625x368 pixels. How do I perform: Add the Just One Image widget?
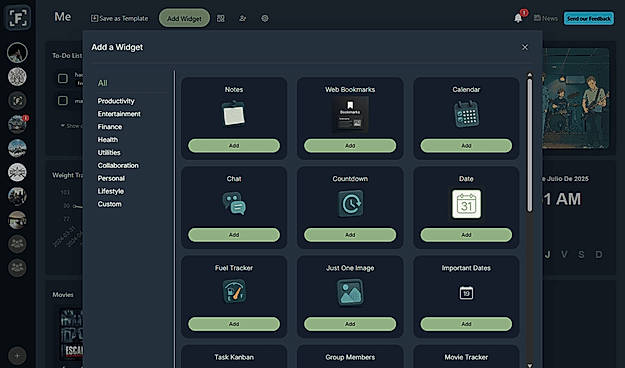350,324
